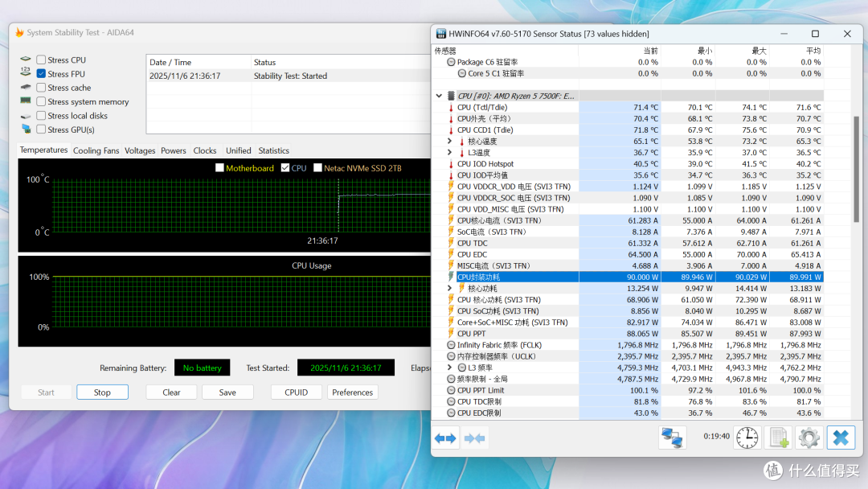The width and height of the screenshot is (868, 489).
Task: Uncheck the CPU temperature graph checkbox
Action: tap(285, 168)
